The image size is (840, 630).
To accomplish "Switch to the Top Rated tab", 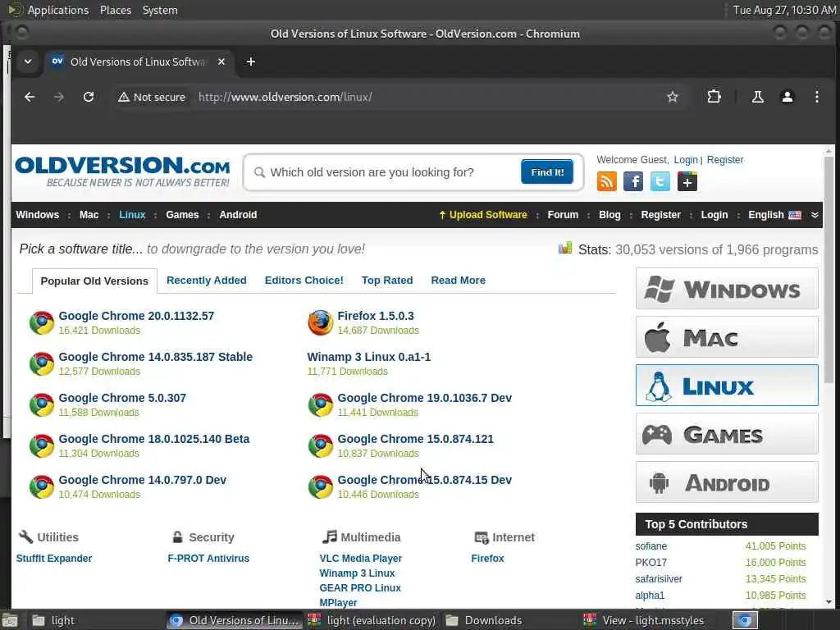I will click(387, 281).
